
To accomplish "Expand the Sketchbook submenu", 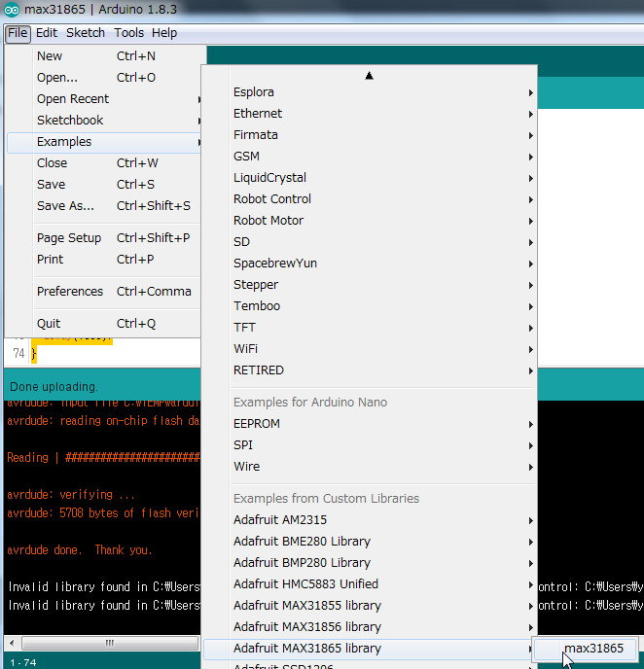I will click(104, 120).
